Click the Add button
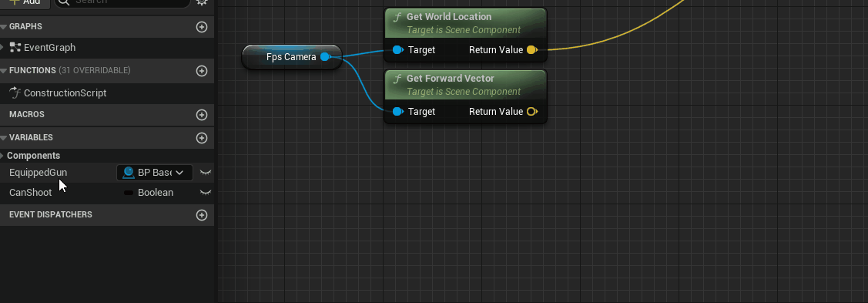868x303 pixels. click(x=25, y=2)
